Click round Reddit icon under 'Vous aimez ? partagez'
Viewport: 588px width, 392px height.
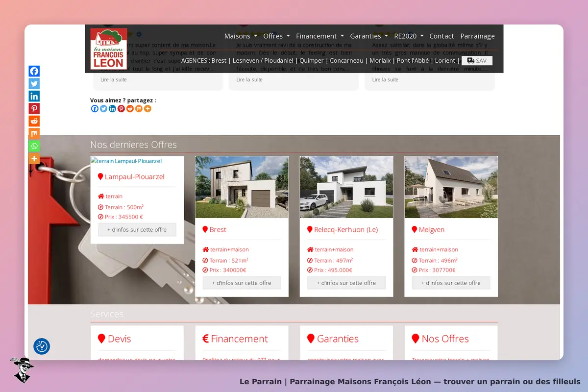pos(130,109)
